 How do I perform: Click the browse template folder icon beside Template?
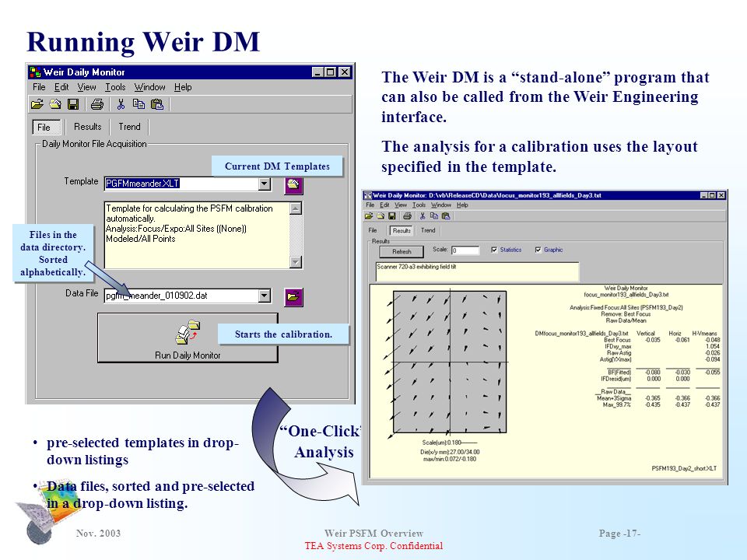tap(293, 184)
